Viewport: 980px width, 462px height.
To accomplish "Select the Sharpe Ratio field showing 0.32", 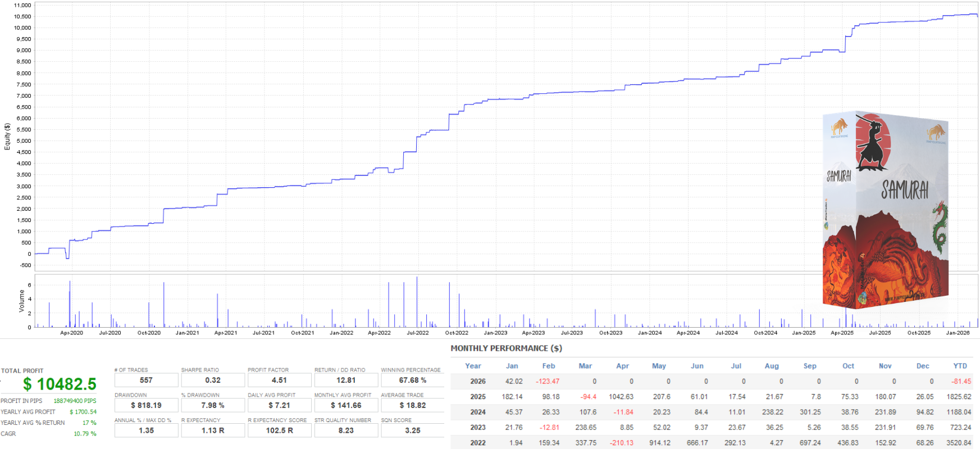I will [x=213, y=381].
